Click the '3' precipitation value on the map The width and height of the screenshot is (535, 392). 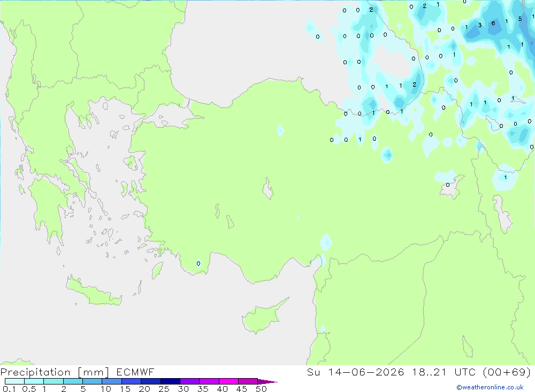pos(480,25)
